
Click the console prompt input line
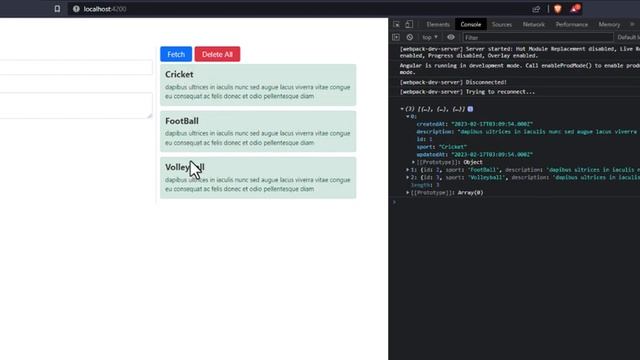pyautogui.click(x=516, y=202)
